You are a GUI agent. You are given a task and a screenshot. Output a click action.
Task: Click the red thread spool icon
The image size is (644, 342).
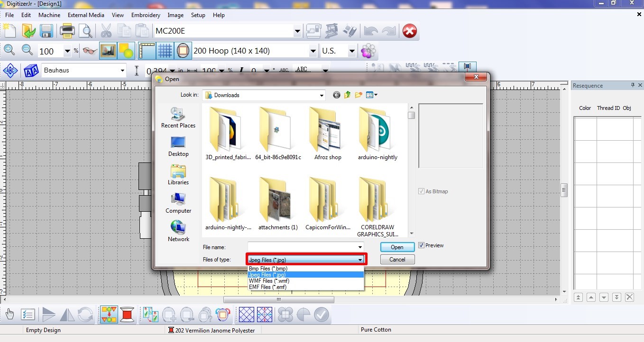tap(127, 314)
